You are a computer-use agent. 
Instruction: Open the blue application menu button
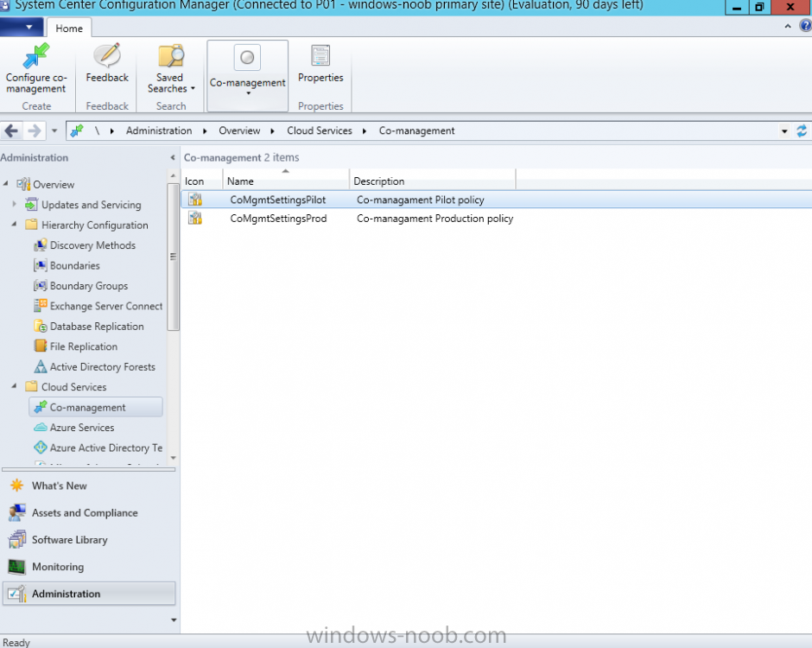pos(22,27)
